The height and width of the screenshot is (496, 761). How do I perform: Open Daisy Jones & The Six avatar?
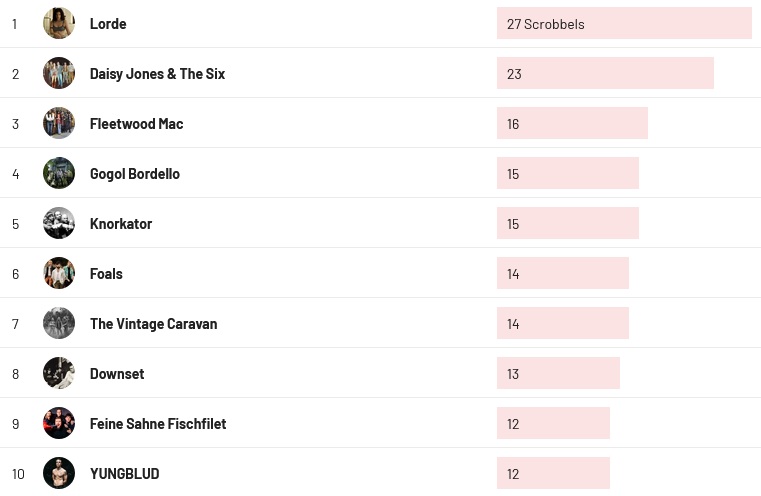(x=59, y=73)
